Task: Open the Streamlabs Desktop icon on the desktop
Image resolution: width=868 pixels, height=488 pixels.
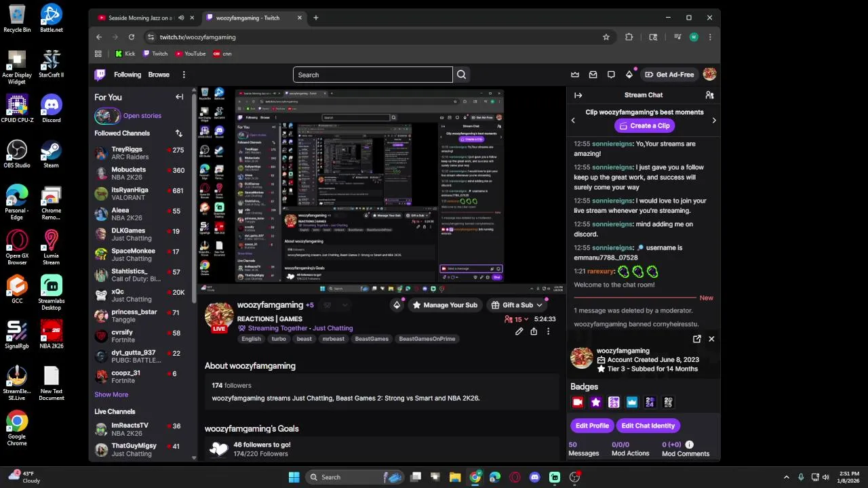Action: pos(51,291)
